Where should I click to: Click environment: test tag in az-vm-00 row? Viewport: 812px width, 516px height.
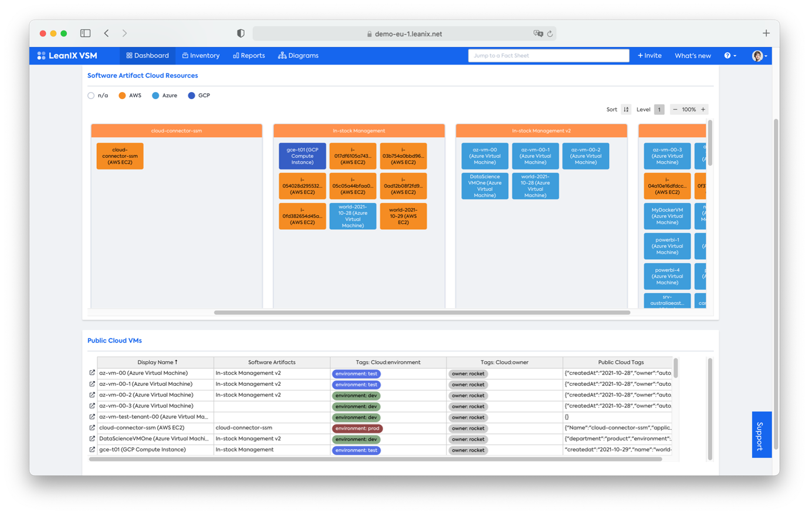(x=356, y=374)
